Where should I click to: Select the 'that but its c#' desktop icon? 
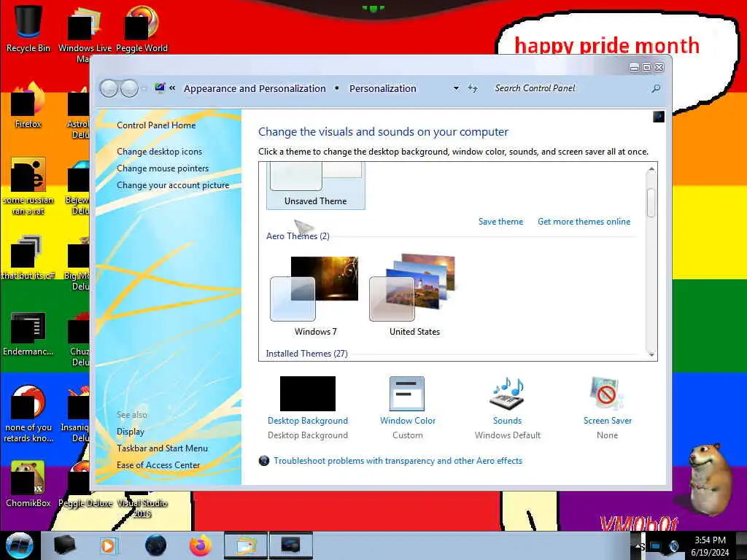click(28, 257)
